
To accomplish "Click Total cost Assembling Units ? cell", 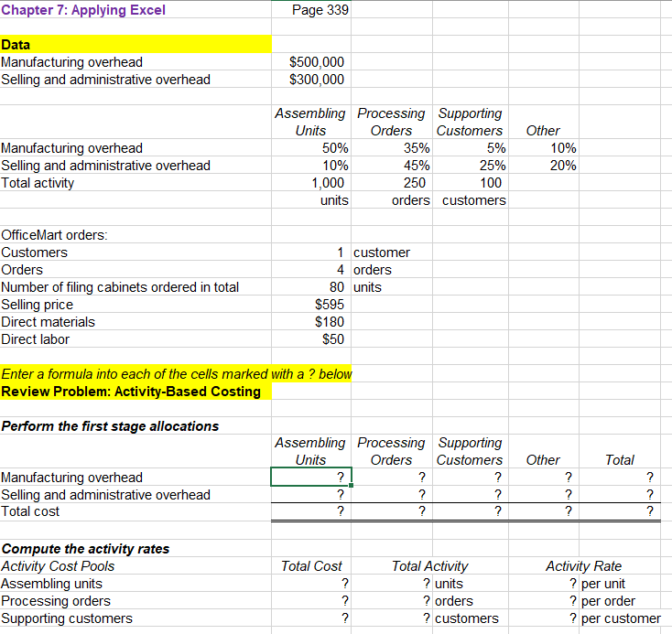I will coord(311,511).
